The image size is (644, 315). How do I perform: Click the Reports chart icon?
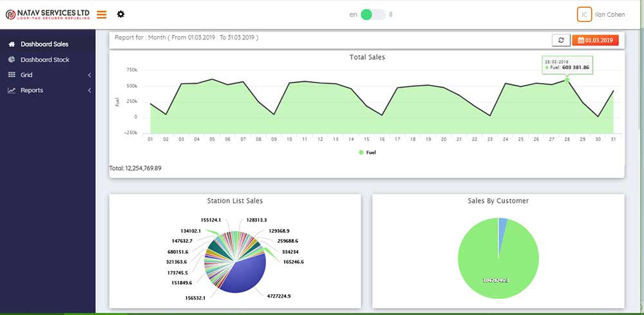coord(12,90)
